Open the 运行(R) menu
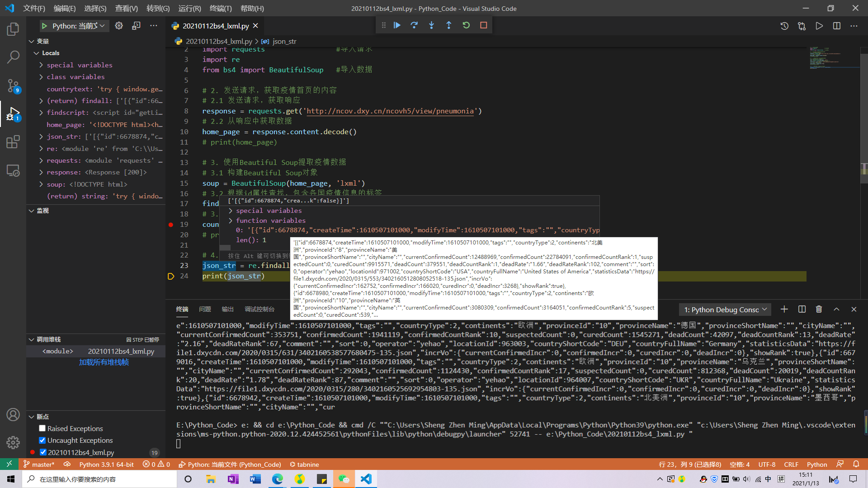This screenshot has width=868, height=488. [x=189, y=8]
